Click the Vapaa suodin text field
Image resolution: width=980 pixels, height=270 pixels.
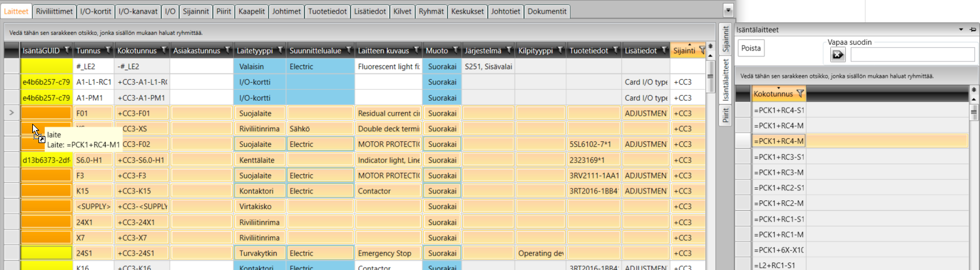[x=912, y=55]
